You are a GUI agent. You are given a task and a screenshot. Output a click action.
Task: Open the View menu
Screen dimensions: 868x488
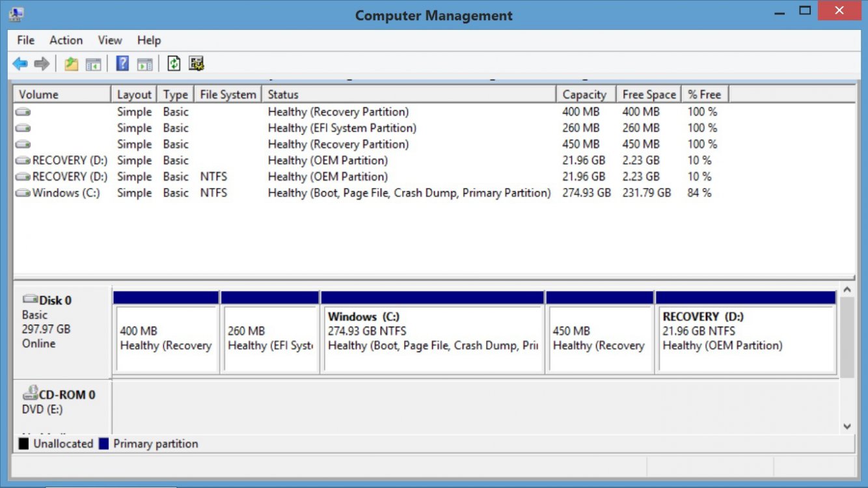click(110, 40)
